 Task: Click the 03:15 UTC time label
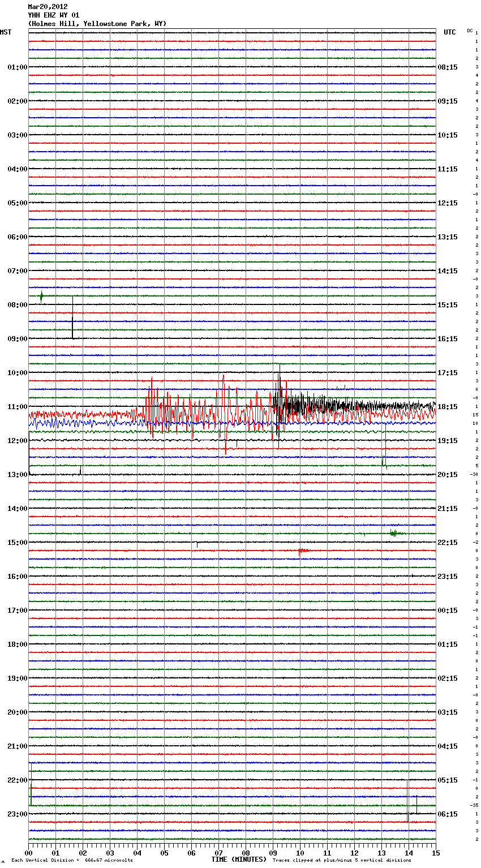tap(448, 712)
